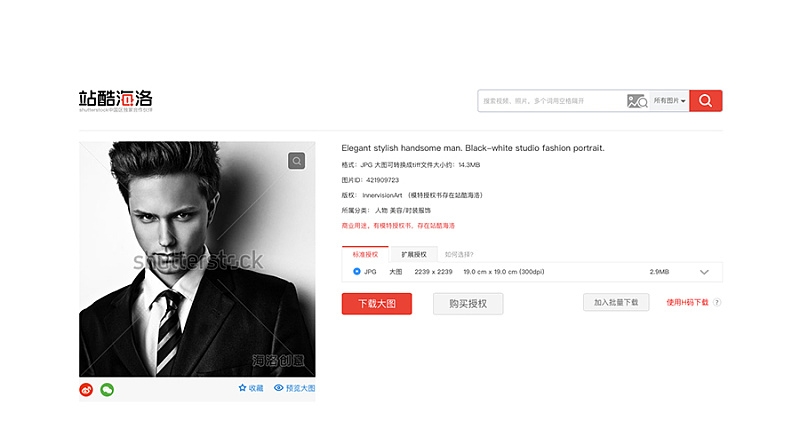Open the 所有图片 dropdown
800x437 pixels.
(669, 100)
